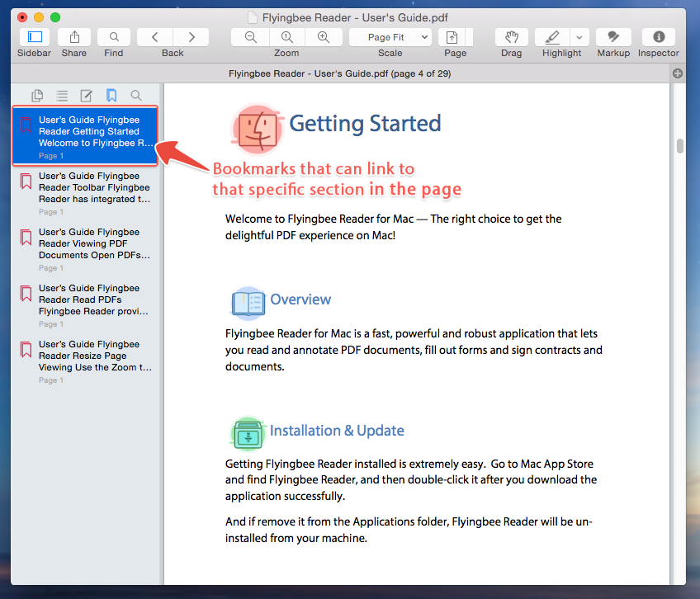
Task: Click the Find magnifier button
Action: [x=114, y=37]
